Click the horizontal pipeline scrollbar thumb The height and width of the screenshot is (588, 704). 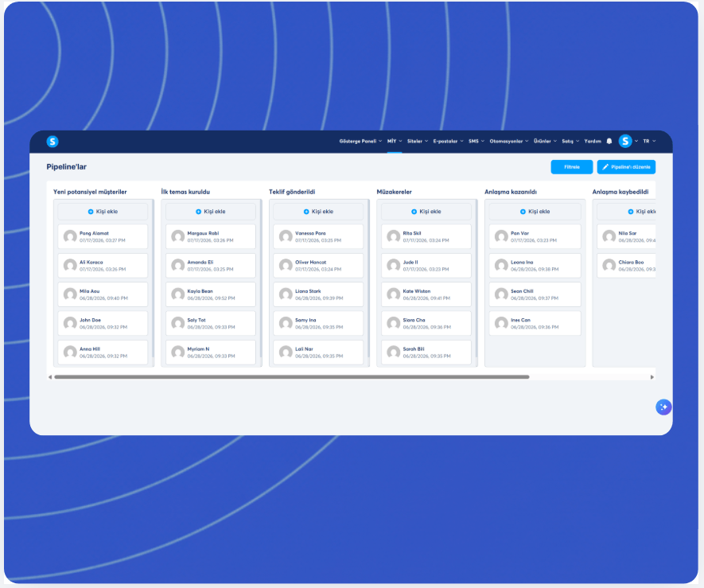pyautogui.click(x=292, y=377)
